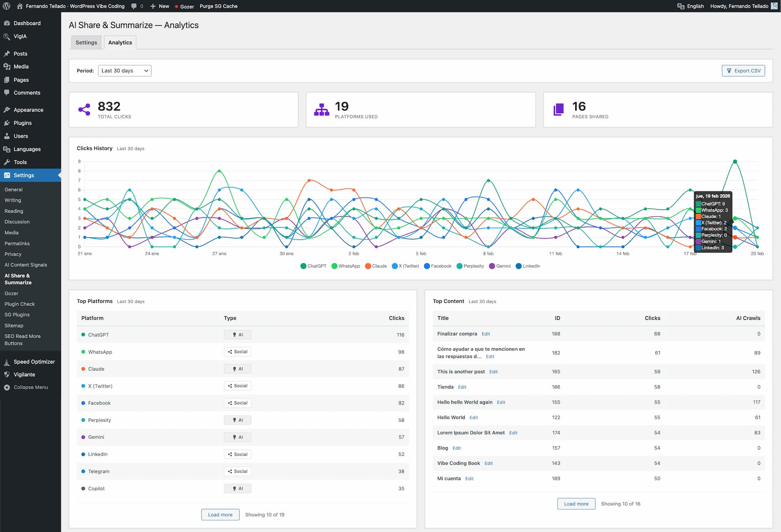Click Edit next to Hello World
Viewport: 781px width, 532px height.
pyautogui.click(x=473, y=417)
